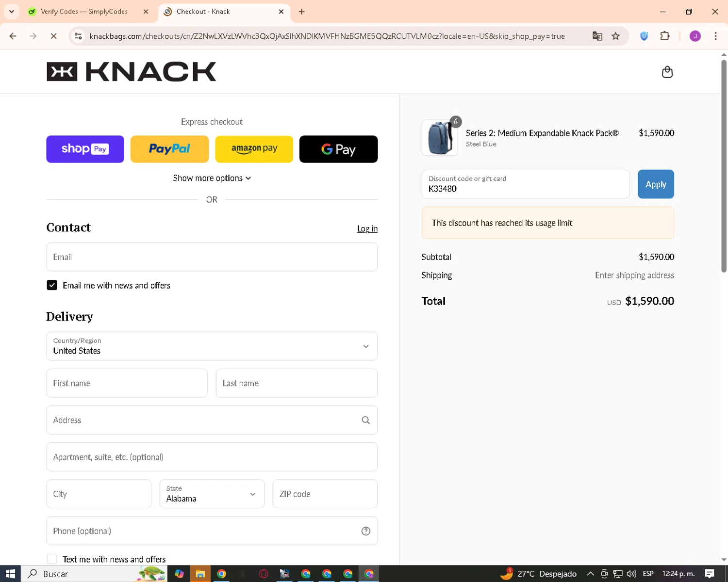Close the Verify Codes SimplyCodes tab

146,12
